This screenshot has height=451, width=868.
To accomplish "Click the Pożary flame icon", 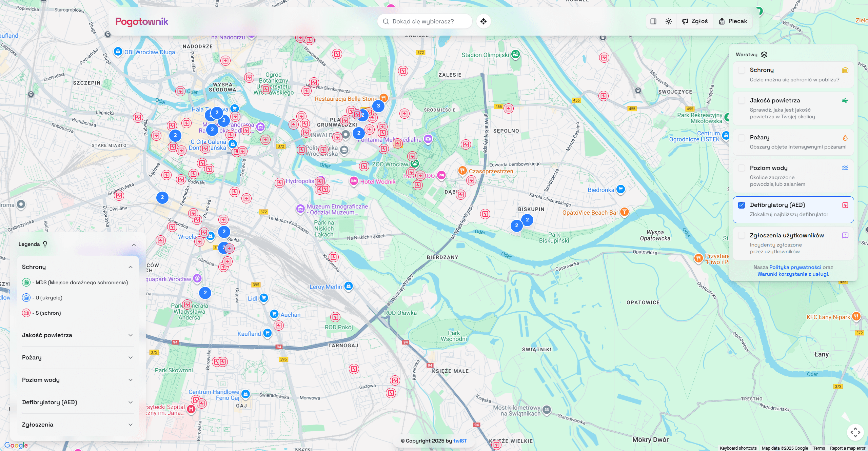I will click(845, 138).
